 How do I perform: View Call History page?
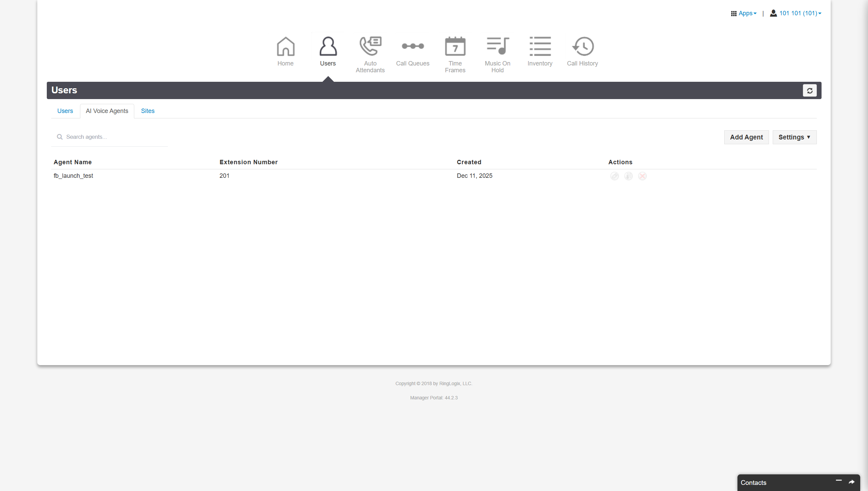[x=582, y=51]
